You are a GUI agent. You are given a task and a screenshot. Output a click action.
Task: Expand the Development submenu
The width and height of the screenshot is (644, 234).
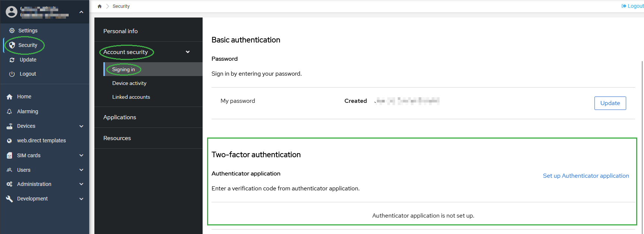coord(81,199)
